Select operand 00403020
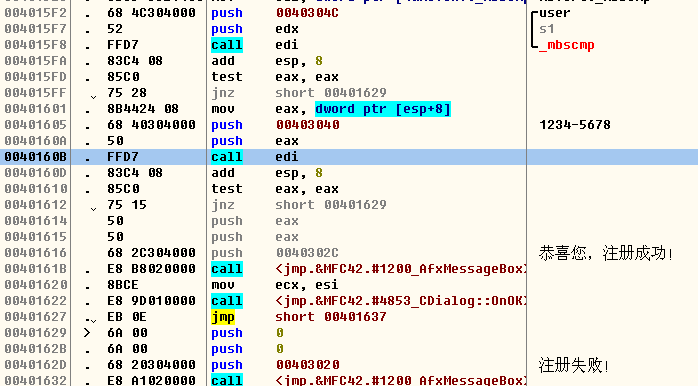 pyautogui.click(x=307, y=366)
